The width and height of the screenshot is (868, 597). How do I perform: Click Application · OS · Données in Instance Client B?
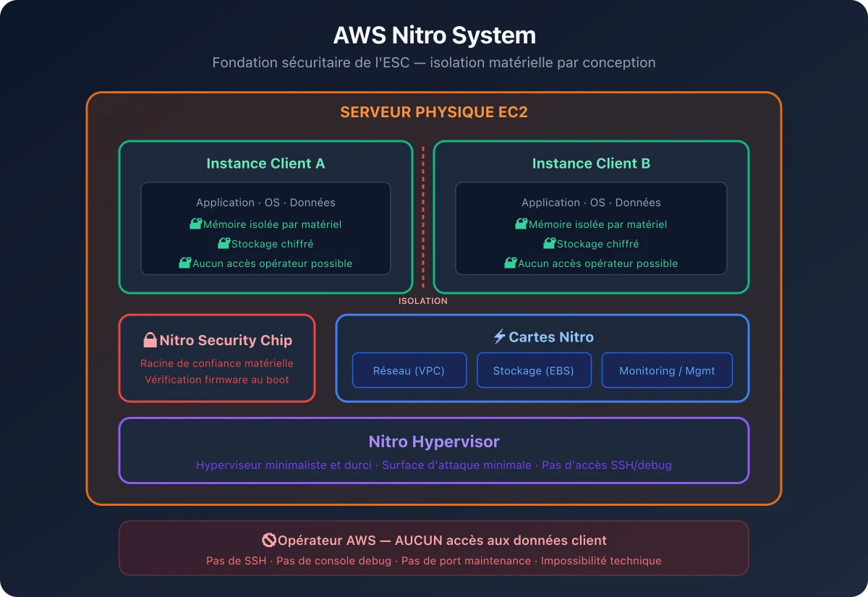[x=591, y=203]
